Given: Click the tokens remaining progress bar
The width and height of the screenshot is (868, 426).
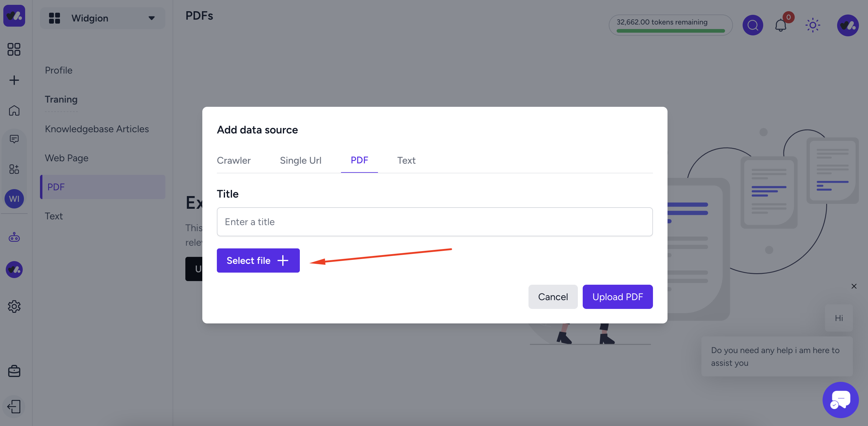Looking at the screenshot, I should pyautogui.click(x=671, y=31).
